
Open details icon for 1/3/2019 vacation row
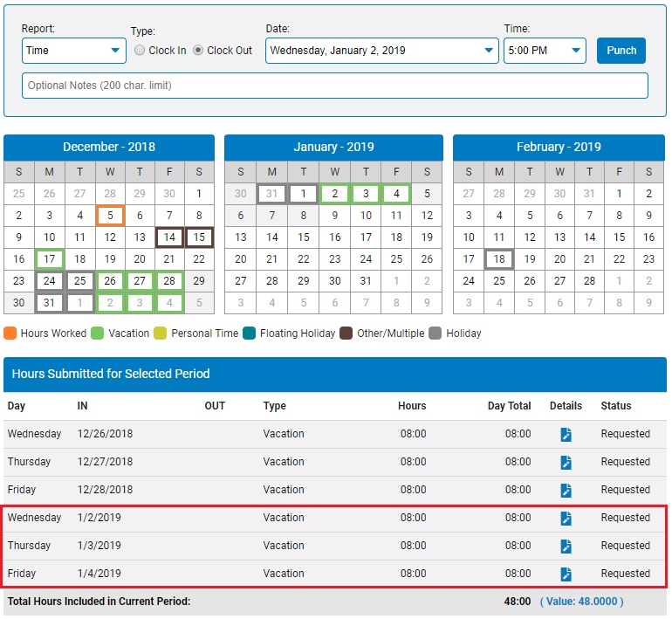click(x=566, y=546)
